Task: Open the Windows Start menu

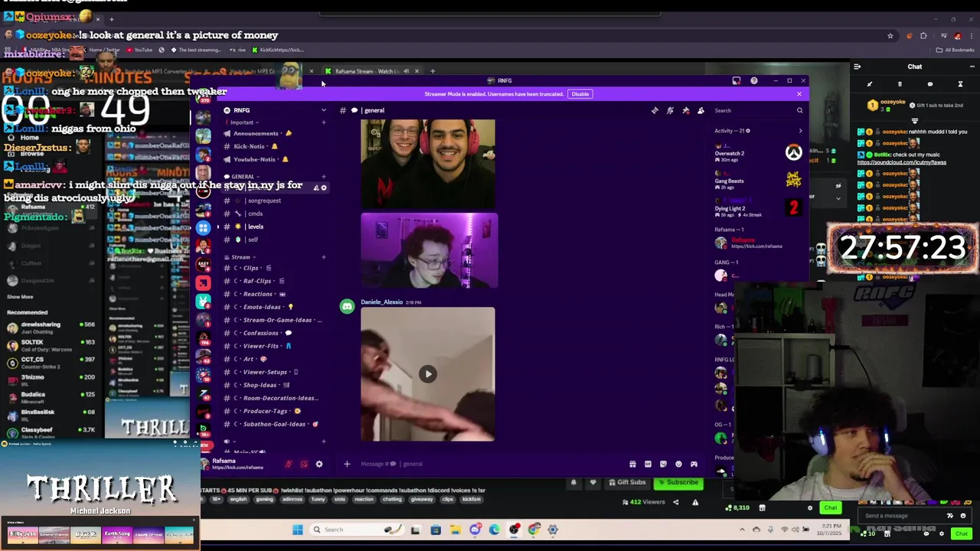Action: coord(298,530)
